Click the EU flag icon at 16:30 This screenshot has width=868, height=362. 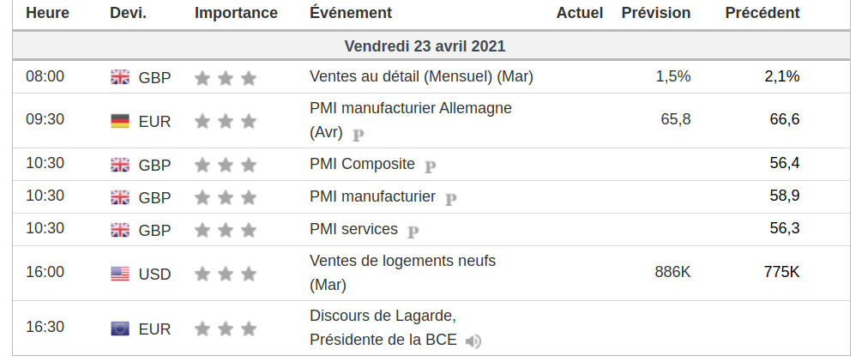coord(120,329)
